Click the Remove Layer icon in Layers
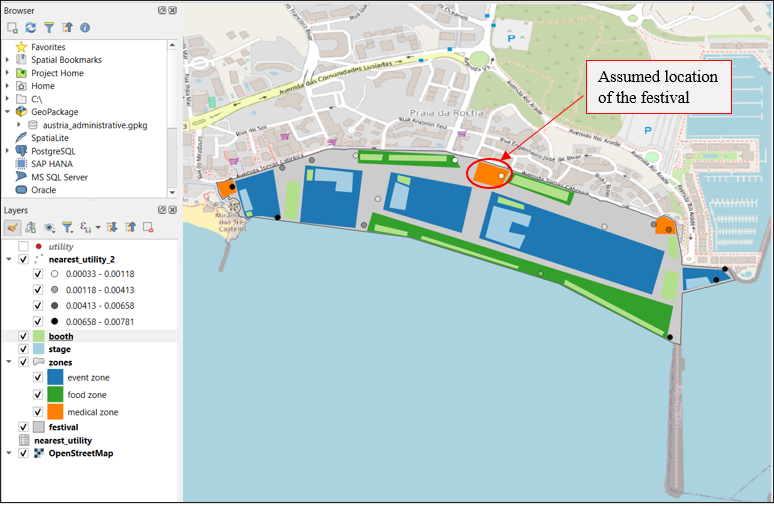The width and height of the screenshot is (774, 506). [x=147, y=228]
